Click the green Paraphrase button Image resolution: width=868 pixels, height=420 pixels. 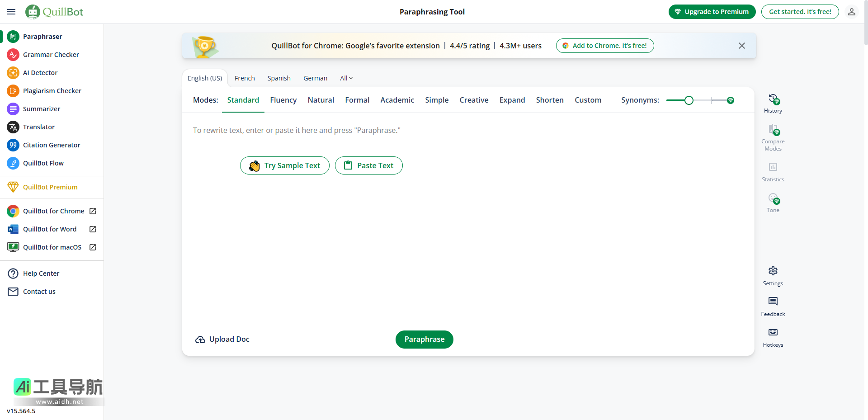pyautogui.click(x=424, y=340)
